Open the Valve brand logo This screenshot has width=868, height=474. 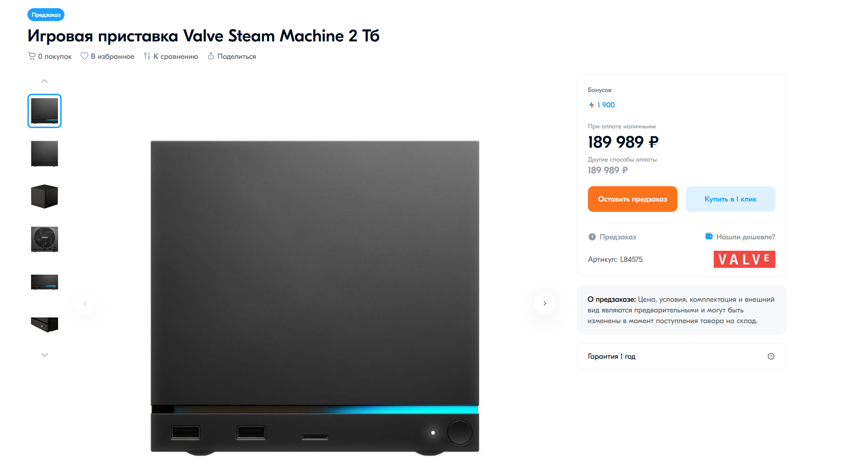click(744, 259)
